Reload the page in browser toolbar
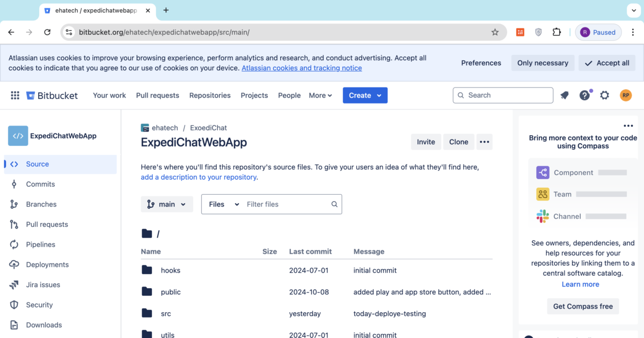Viewport: 644px width, 338px height. coord(47,32)
